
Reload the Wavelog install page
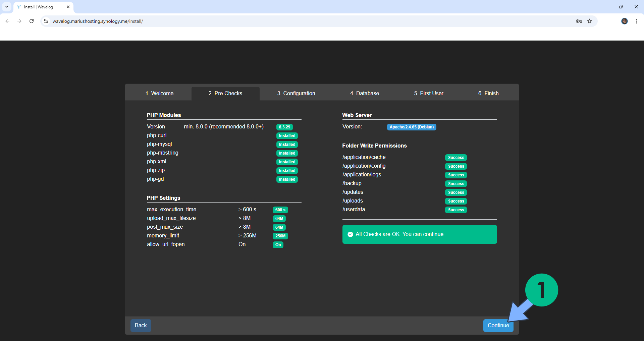pyautogui.click(x=31, y=21)
